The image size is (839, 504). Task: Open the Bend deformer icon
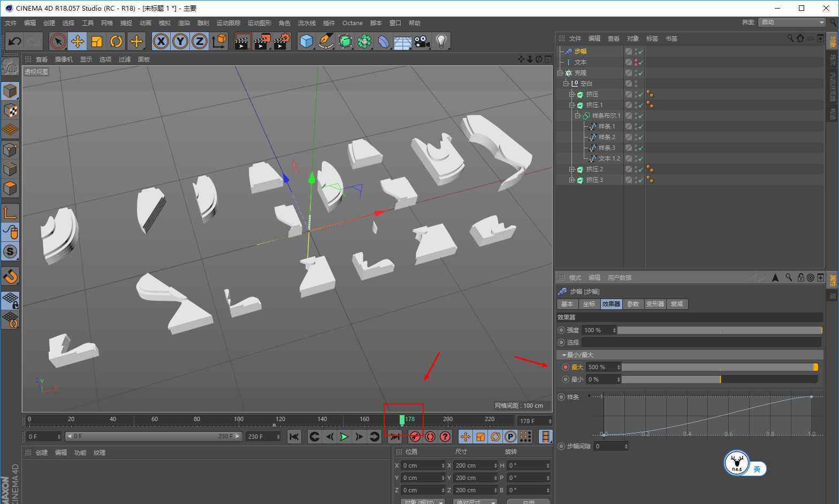point(384,41)
